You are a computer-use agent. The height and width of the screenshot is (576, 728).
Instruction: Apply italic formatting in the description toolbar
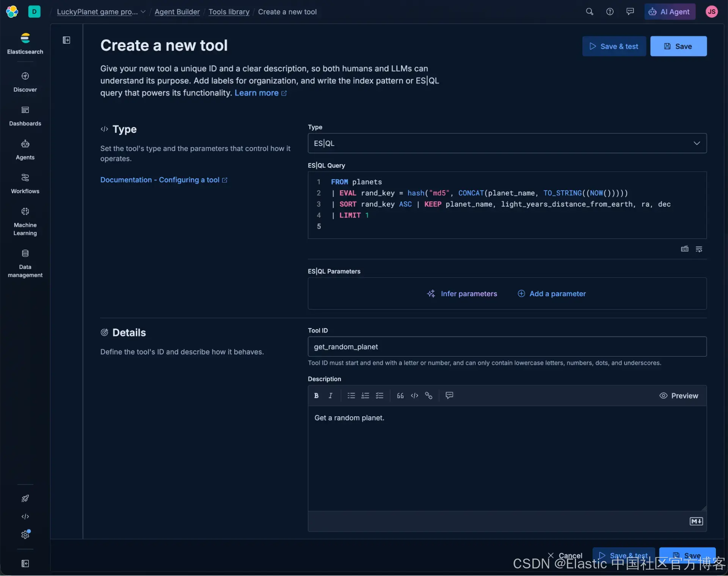click(x=330, y=395)
